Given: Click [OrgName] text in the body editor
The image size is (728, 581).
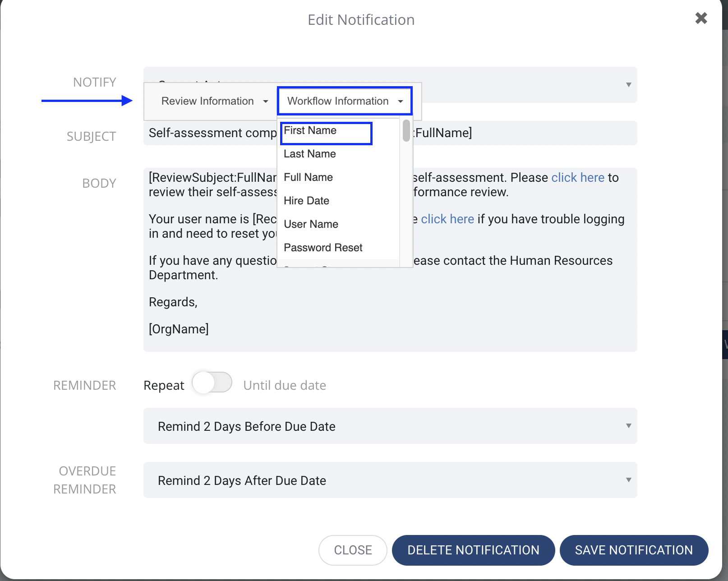Looking at the screenshot, I should coord(179,329).
